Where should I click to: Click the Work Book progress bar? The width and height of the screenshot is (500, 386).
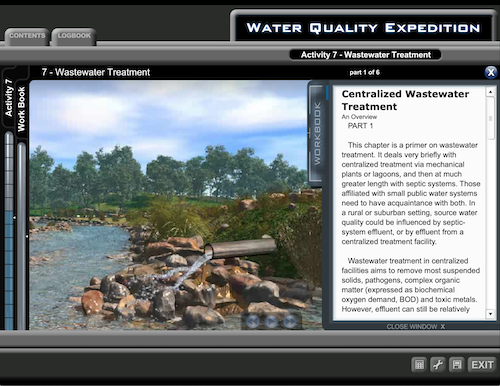21,236
